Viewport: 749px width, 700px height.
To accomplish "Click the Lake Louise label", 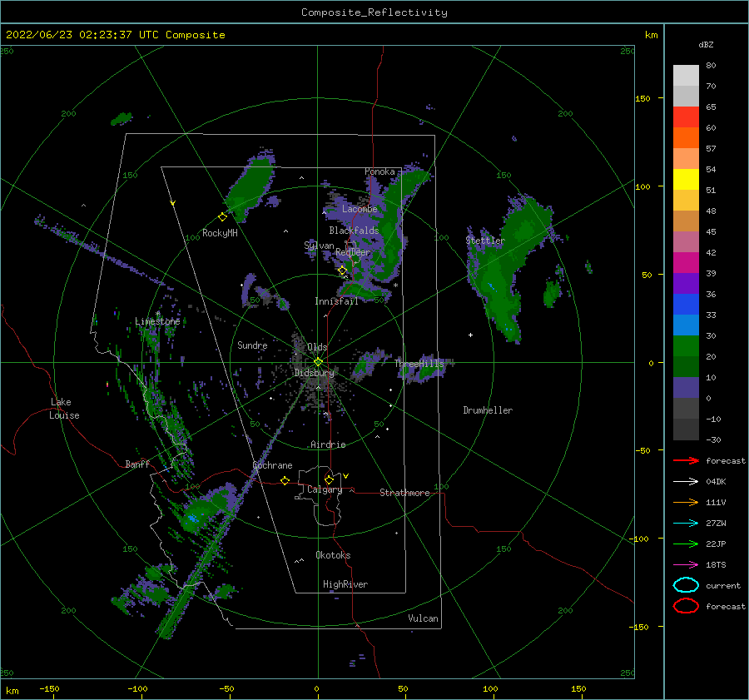I will click(x=63, y=409).
